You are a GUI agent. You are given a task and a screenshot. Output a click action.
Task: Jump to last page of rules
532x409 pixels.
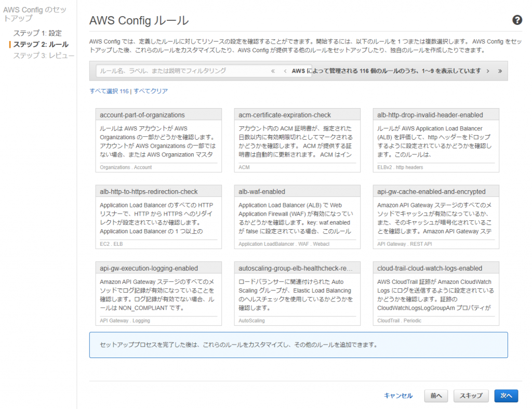coord(500,71)
